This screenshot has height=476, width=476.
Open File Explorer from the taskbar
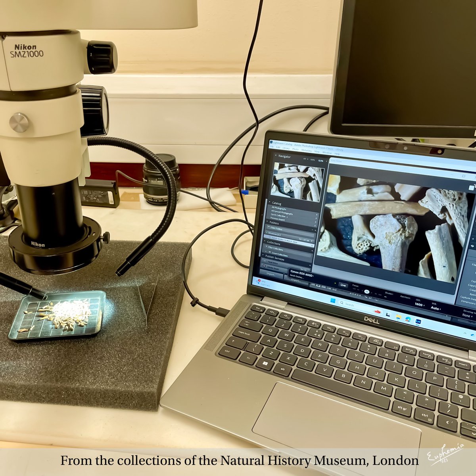click(399, 317)
